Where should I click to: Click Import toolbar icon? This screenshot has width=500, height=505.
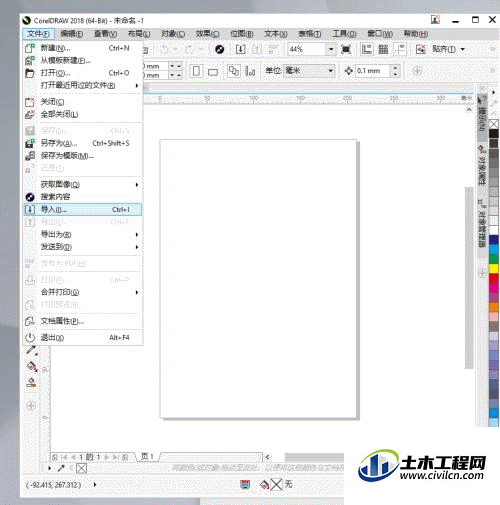(x=240, y=50)
